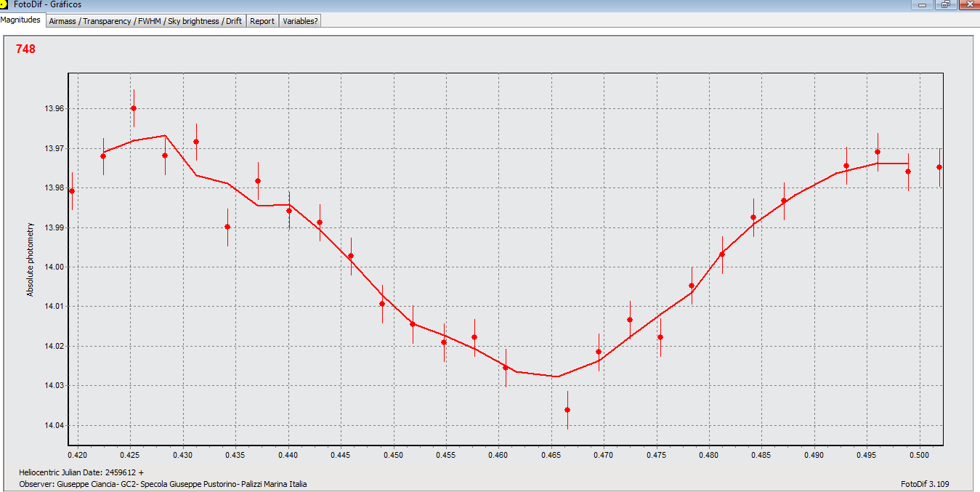The image size is (980, 492).
Task: Click the last data point at right edge
Action: coord(939,167)
